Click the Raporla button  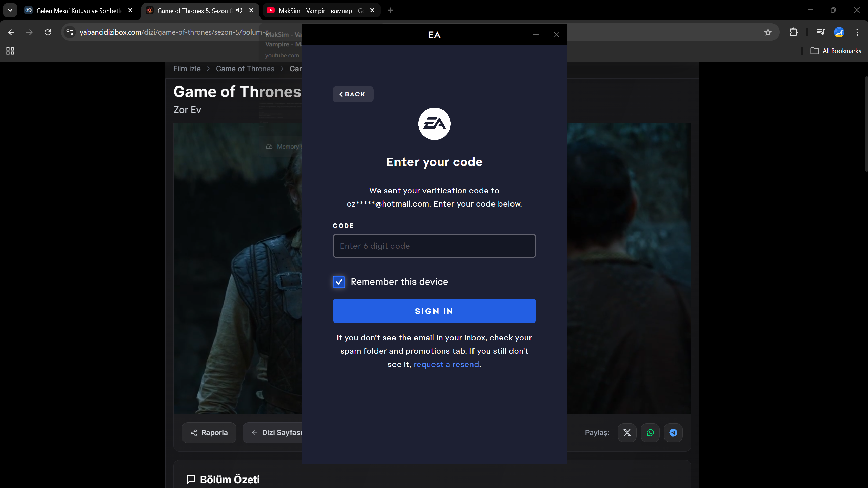(209, 433)
